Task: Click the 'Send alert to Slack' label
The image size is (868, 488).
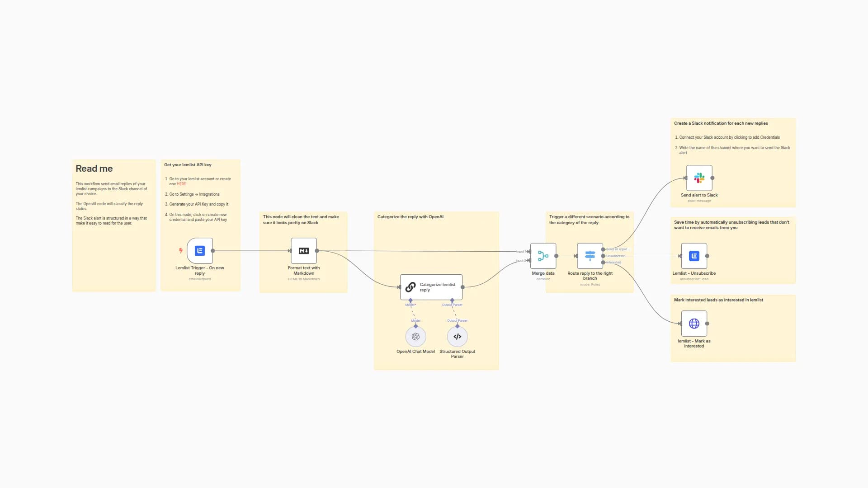Action: (x=699, y=195)
